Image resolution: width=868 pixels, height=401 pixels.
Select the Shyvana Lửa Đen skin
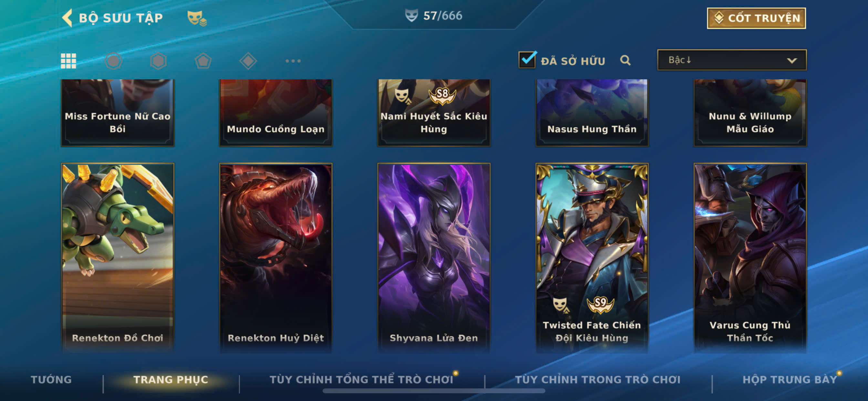click(x=434, y=258)
